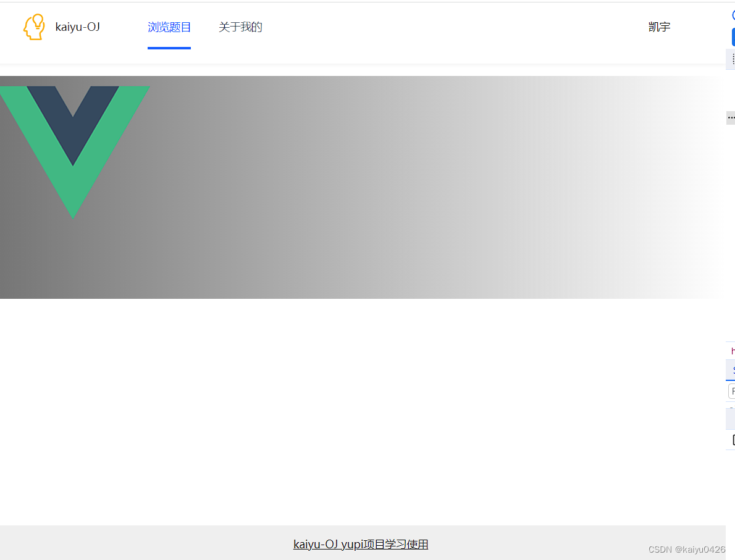
Task: Switch to the 浏览题目 tab
Action: (169, 27)
